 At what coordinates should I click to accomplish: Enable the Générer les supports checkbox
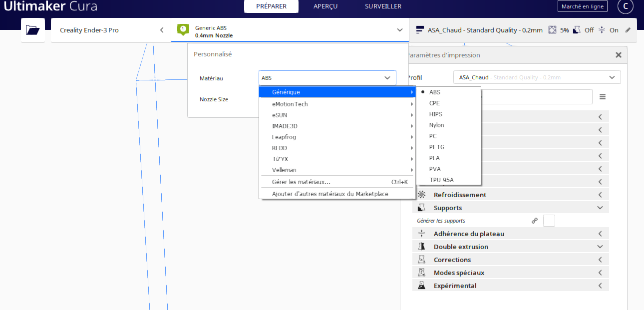click(x=549, y=221)
